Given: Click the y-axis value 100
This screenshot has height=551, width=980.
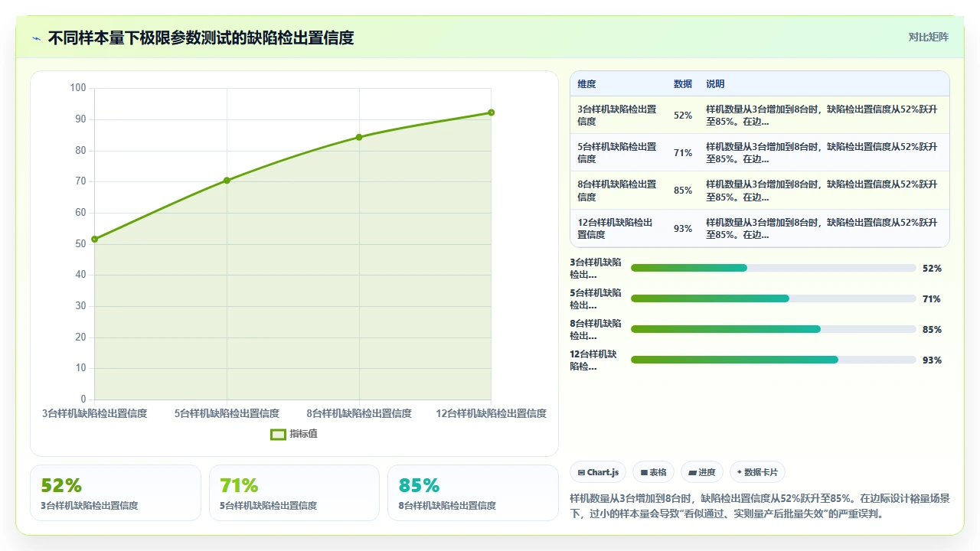Looking at the screenshot, I should coord(78,87).
